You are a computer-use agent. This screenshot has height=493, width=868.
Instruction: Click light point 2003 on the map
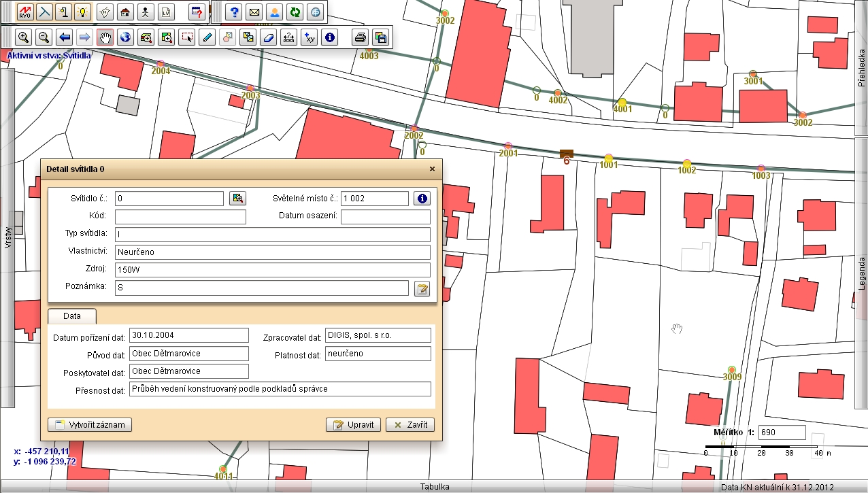click(250, 88)
